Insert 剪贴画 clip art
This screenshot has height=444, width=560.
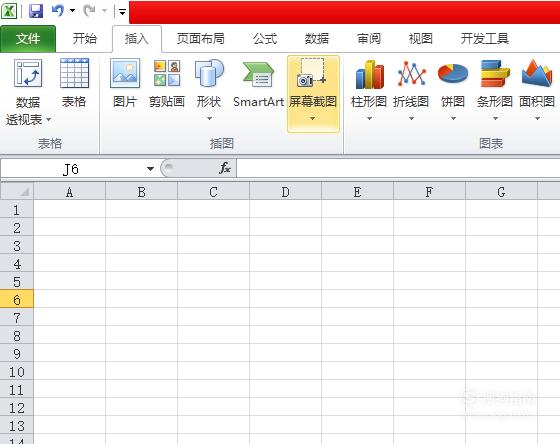click(167, 83)
